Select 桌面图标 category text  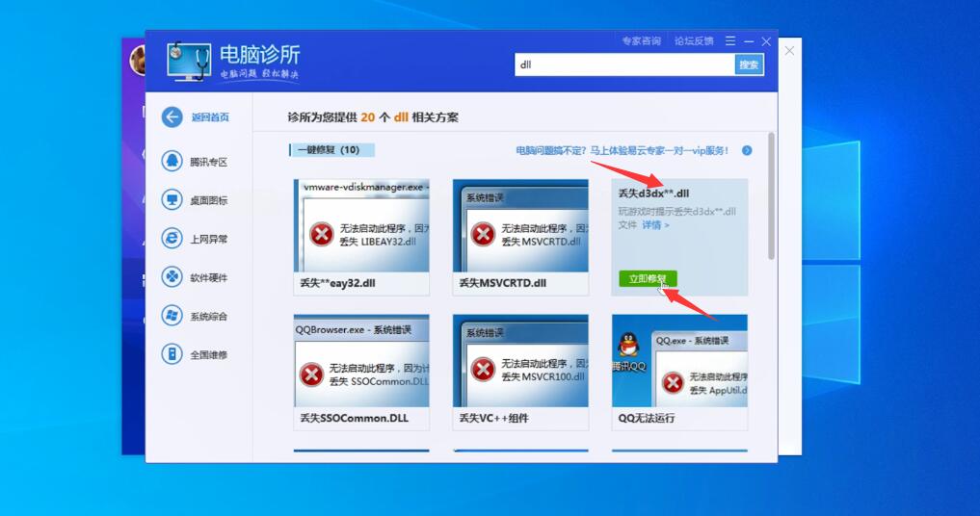(x=209, y=200)
